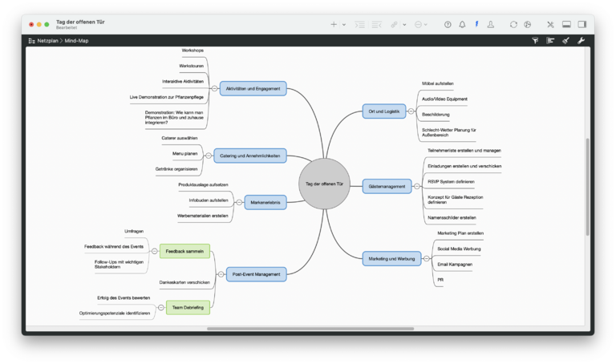Click the Getränke organisieren item
The image size is (616, 364).
[176, 169]
